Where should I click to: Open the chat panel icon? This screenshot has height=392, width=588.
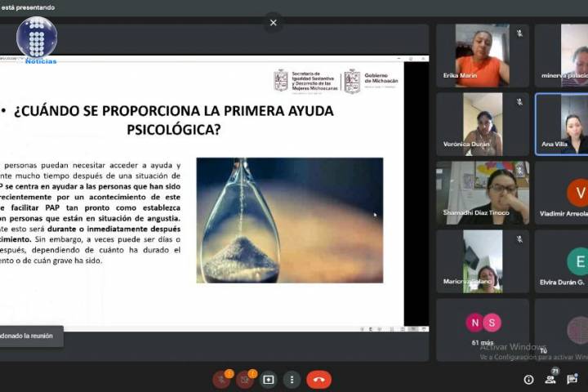[x=573, y=380]
